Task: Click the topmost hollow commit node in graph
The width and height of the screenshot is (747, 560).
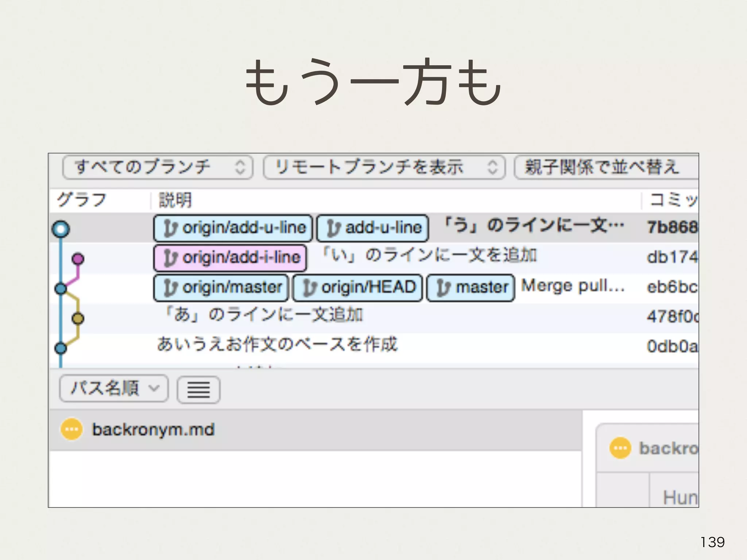Action: click(61, 229)
